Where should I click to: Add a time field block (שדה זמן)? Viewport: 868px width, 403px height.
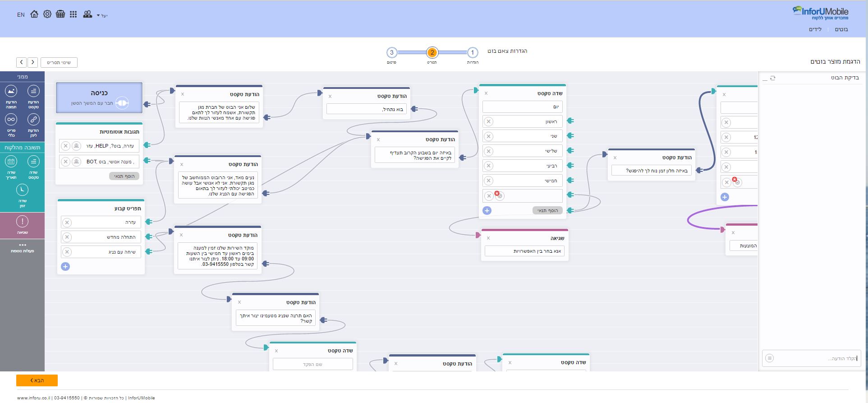click(22, 195)
